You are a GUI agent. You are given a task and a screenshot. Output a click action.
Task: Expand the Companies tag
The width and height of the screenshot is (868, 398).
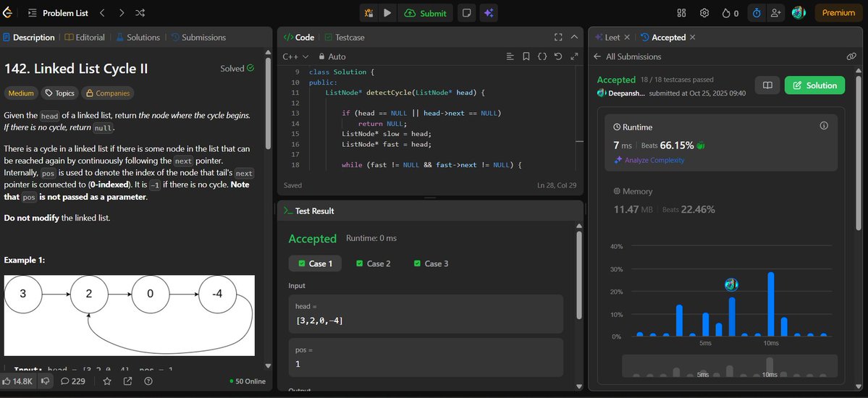(107, 93)
